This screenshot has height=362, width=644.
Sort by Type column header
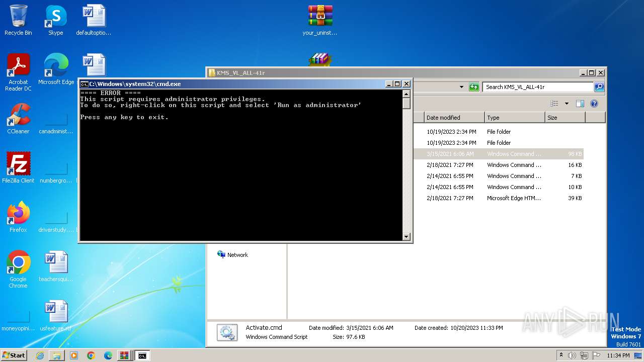[515, 118]
